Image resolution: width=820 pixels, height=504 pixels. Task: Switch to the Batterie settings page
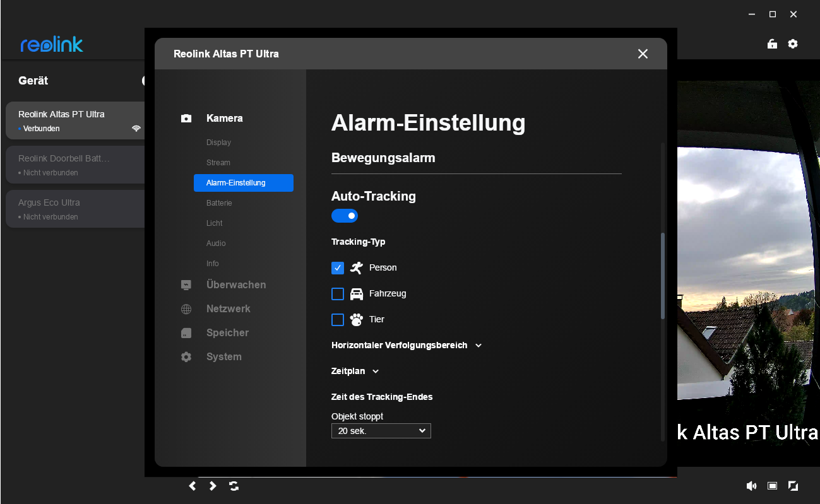pyautogui.click(x=219, y=203)
